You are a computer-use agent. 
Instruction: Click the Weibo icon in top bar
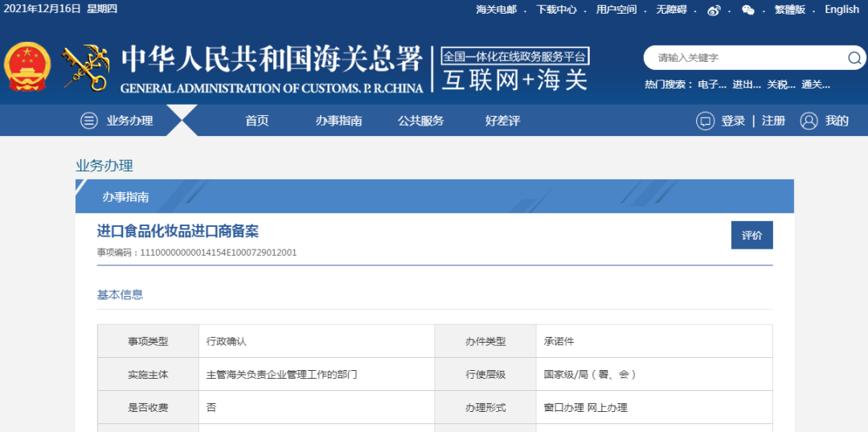pyautogui.click(x=714, y=10)
